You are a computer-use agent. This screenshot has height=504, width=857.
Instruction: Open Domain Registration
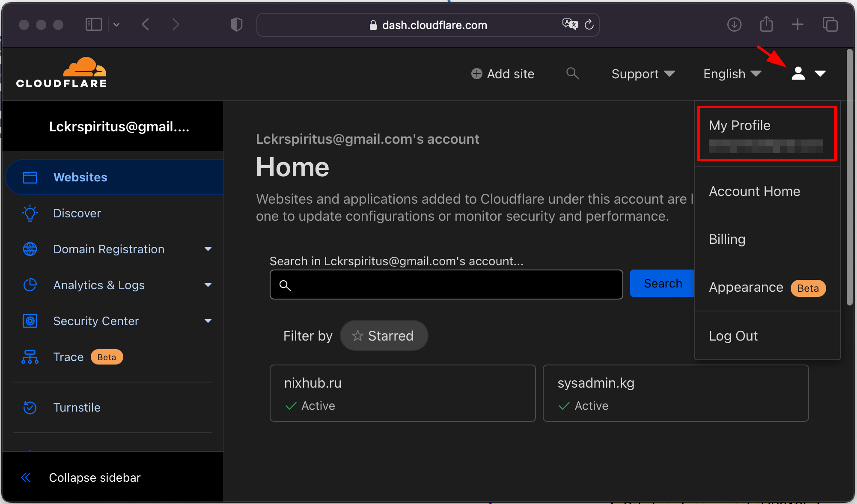(109, 249)
